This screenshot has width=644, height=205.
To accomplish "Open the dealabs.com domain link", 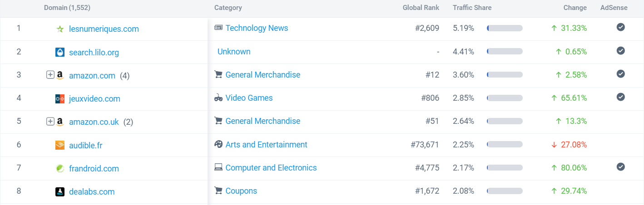I will point(92,192).
